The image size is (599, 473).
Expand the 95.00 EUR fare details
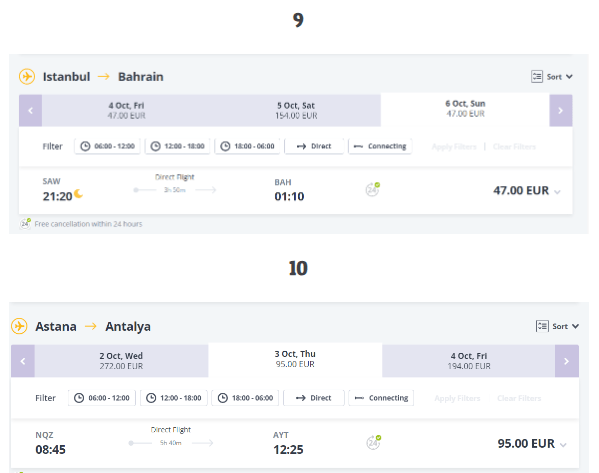563,445
